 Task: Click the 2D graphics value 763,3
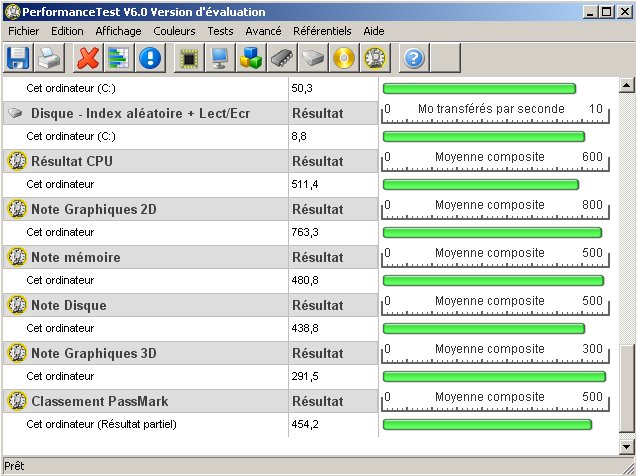click(x=305, y=232)
